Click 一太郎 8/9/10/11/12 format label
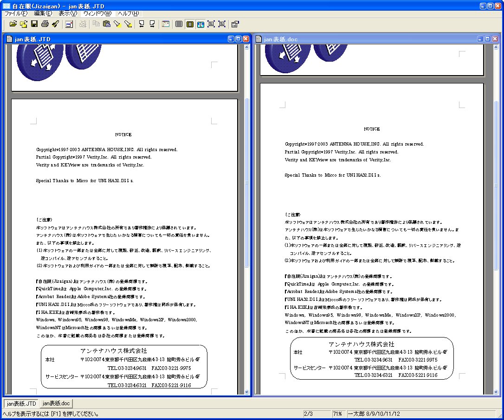This screenshot has width=504, height=420. [x=374, y=414]
